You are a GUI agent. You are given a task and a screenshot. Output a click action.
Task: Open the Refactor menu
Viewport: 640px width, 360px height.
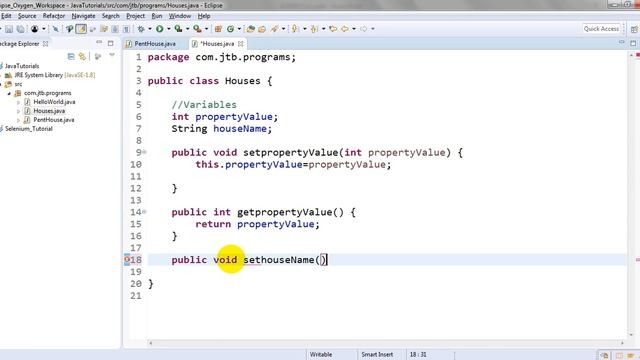pos(54,16)
